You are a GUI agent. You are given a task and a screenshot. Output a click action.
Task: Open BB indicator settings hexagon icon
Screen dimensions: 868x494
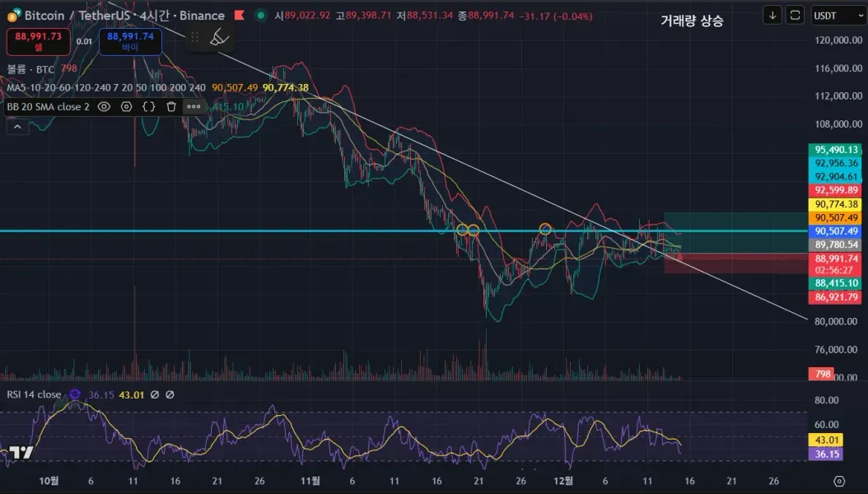tap(126, 107)
